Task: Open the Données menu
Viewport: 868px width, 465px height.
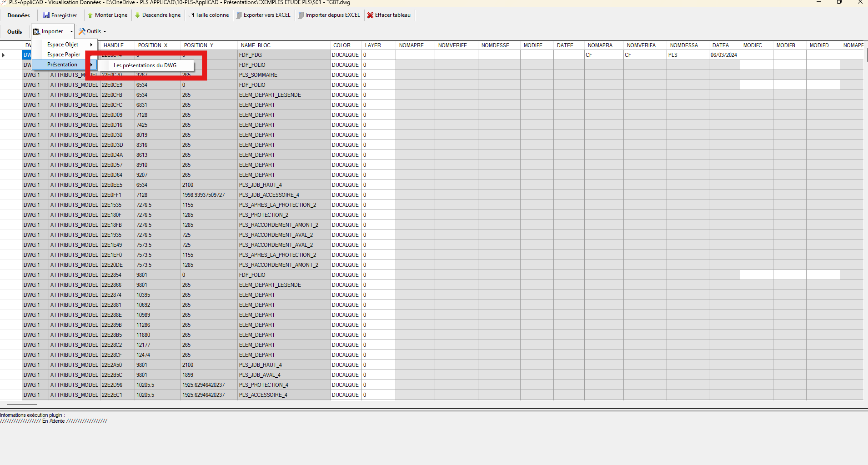Action: point(18,15)
